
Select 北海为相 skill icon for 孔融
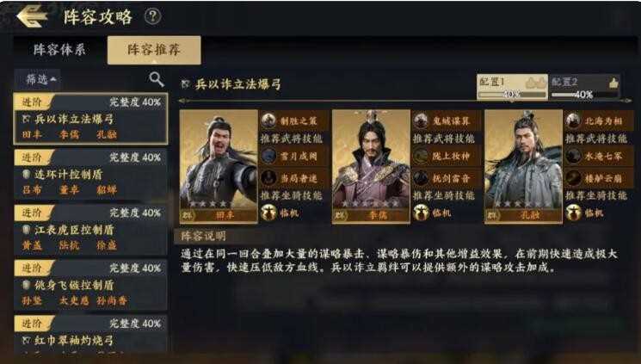(573, 120)
